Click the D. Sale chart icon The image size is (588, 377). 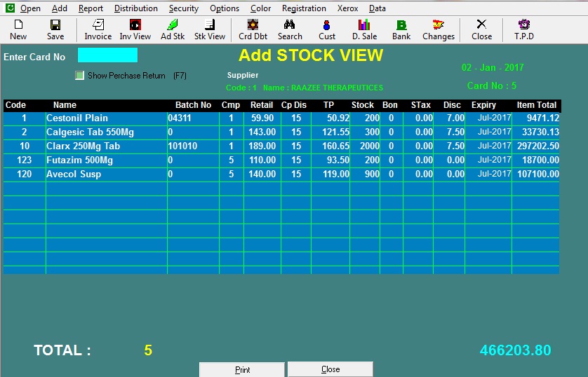(x=363, y=25)
